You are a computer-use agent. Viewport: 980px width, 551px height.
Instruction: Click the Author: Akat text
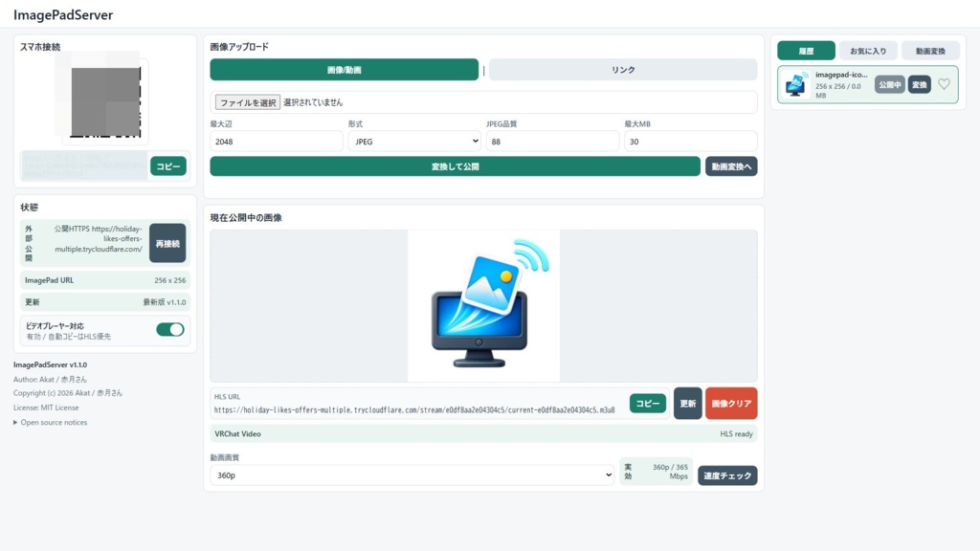(x=50, y=379)
